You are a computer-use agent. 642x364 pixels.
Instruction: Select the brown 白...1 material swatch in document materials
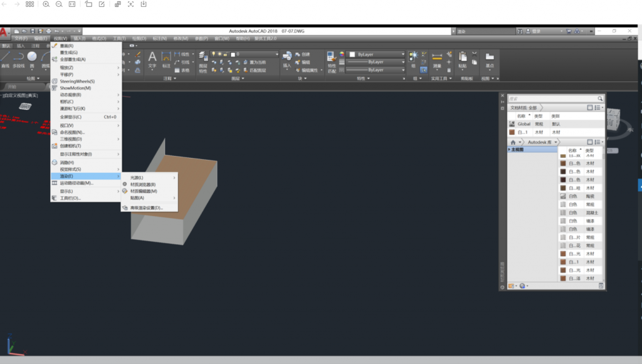click(x=512, y=132)
